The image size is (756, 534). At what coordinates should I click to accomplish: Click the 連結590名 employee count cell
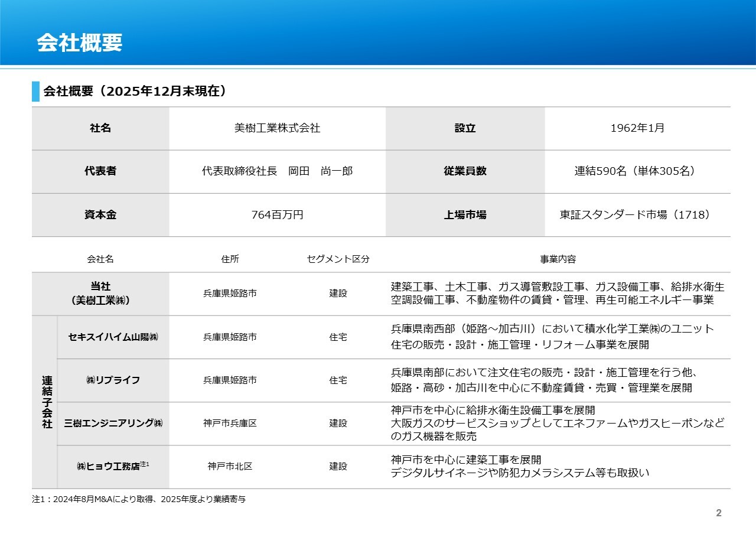[635, 171]
